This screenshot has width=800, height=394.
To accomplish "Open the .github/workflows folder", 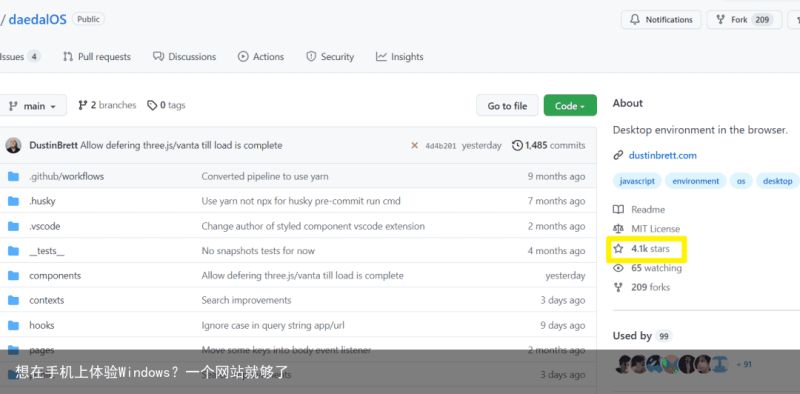I will click(66, 177).
